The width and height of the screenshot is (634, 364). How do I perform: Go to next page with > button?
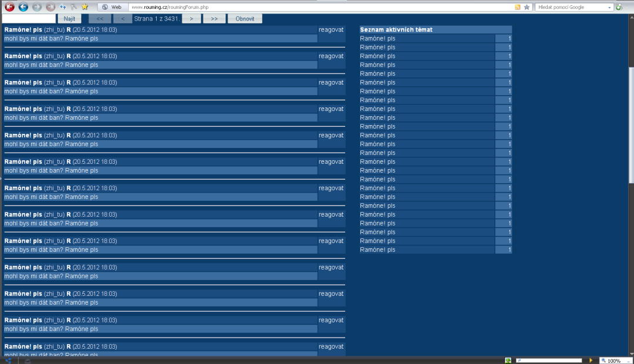pyautogui.click(x=191, y=19)
